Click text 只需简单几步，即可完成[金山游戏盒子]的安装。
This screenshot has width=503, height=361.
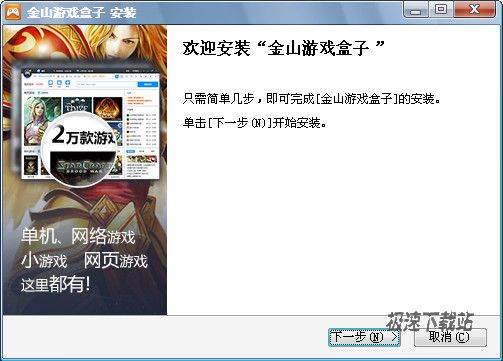pyautogui.click(x=312, y=99)
